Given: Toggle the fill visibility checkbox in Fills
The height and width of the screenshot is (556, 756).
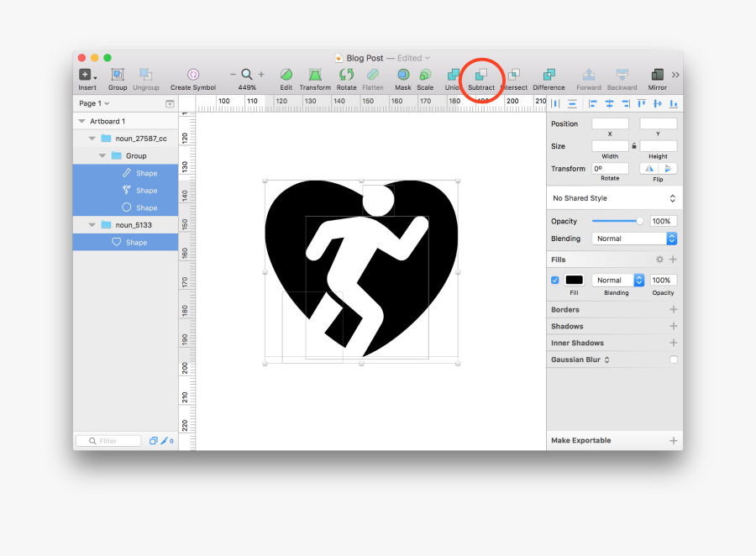Looking at the screenshot, I should pyautogui.click(x=554, y=280).
